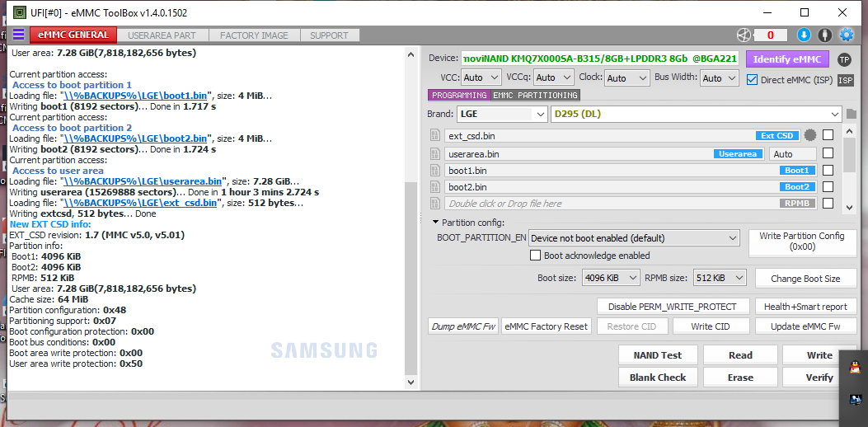Open the D295 (DL) model dropdown
The width and height of the screenshot is (868, 427).
click(697, 115)
